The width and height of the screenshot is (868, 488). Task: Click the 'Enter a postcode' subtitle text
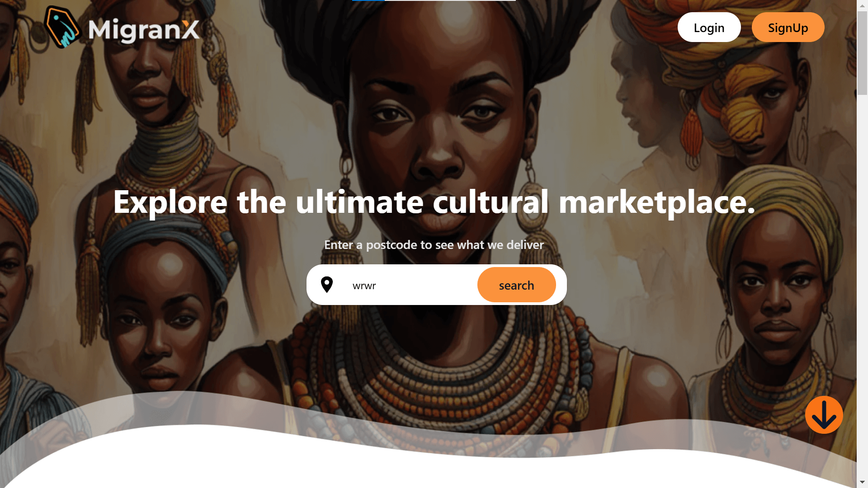click(434, 245)
